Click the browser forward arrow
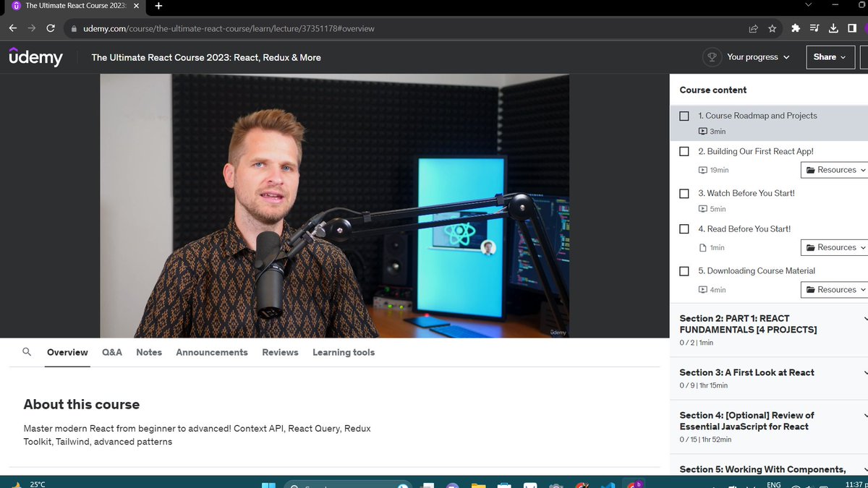The height and width of the screenshot is (488, 868). [32, 28]
